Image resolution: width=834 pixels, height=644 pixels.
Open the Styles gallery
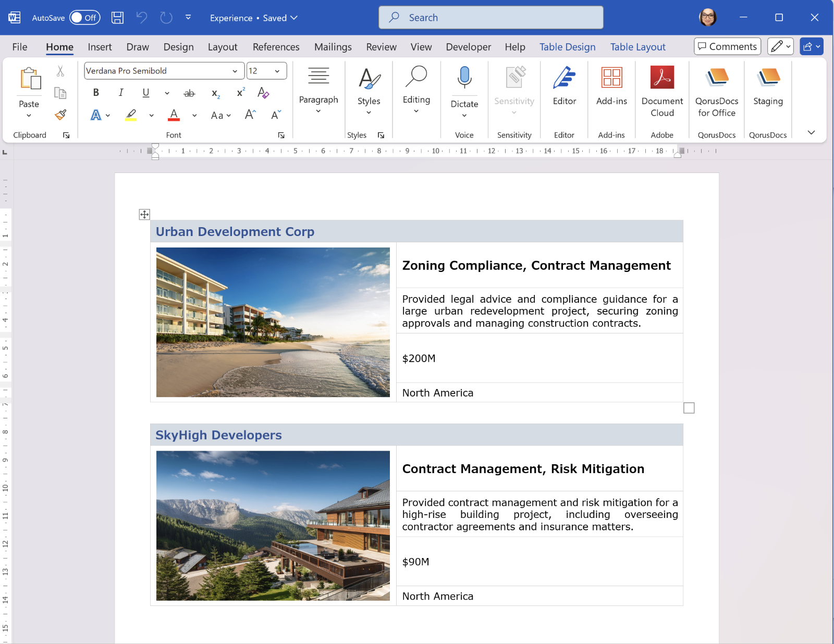369,90
